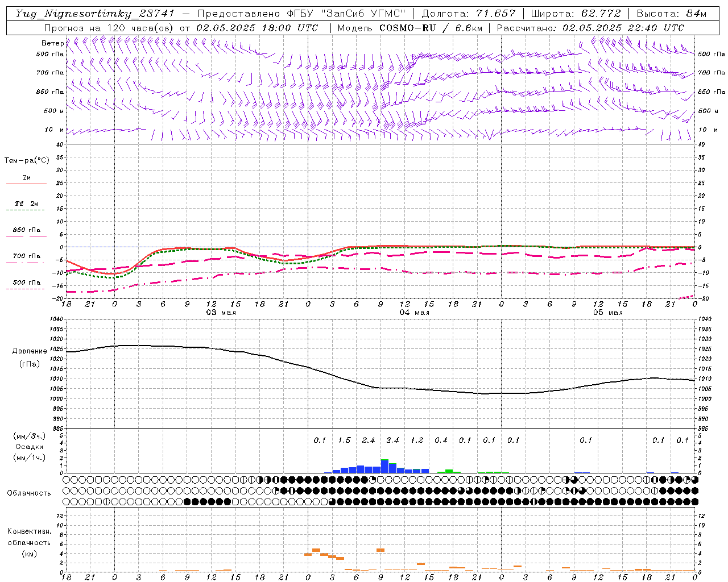Click the dashed swatch under temperature 700 гПа legend
The height and width of the screenshot is (582, 728).
click(x=25, y=263)
